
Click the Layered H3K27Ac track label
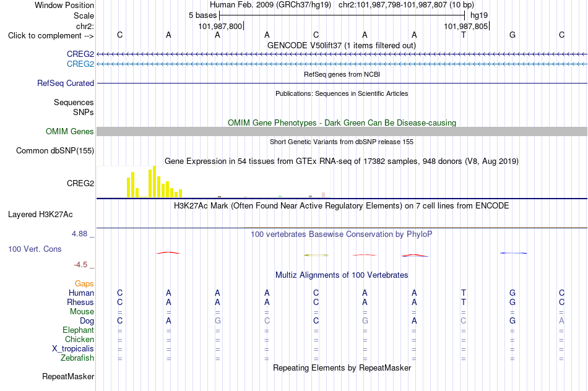(x=40, y=215)
